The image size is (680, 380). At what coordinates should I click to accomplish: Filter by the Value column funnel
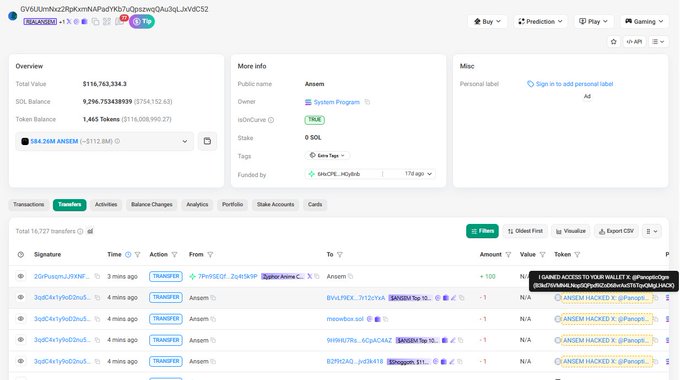click(x=542, y=255)
